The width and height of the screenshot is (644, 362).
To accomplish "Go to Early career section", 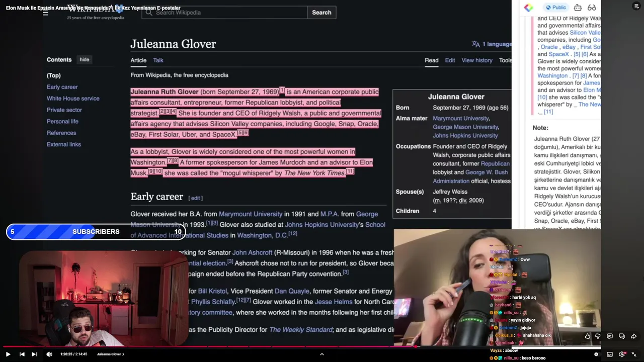I will click(x=62, y=87).
